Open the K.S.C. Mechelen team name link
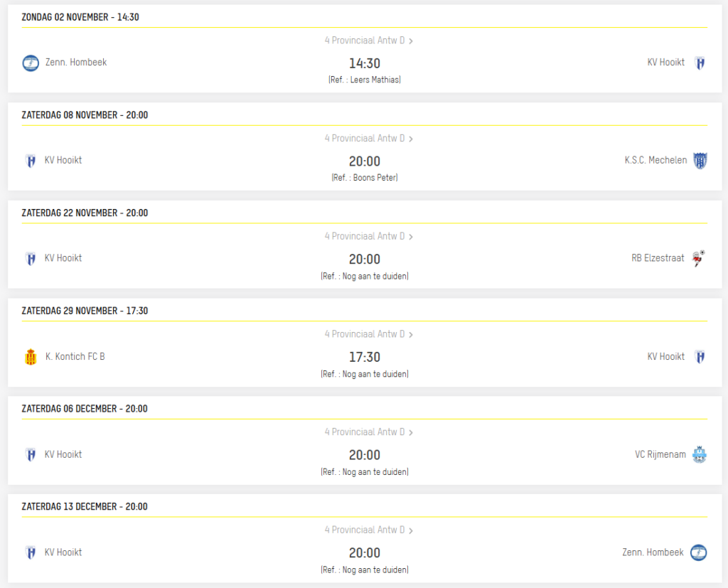The height and width of the screenshot is (588, 728). point(655,161)
